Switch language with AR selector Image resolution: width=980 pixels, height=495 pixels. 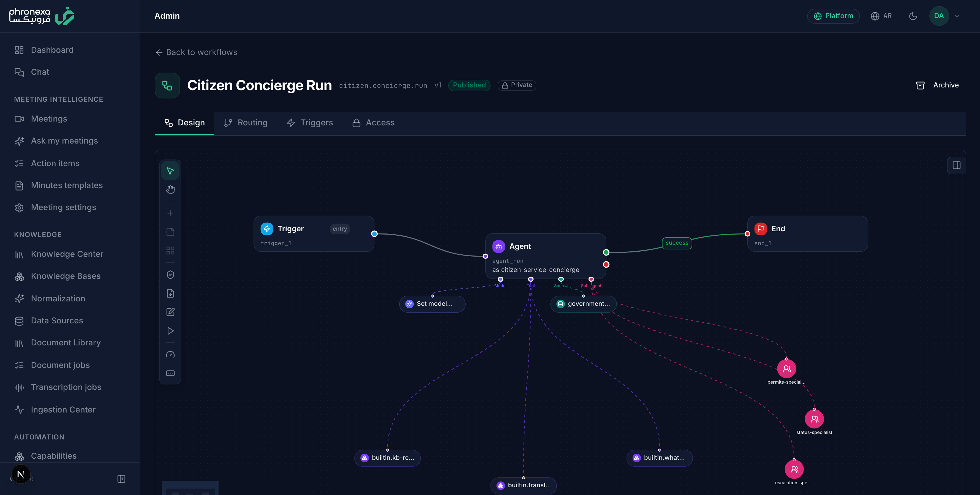pos(881,16)
